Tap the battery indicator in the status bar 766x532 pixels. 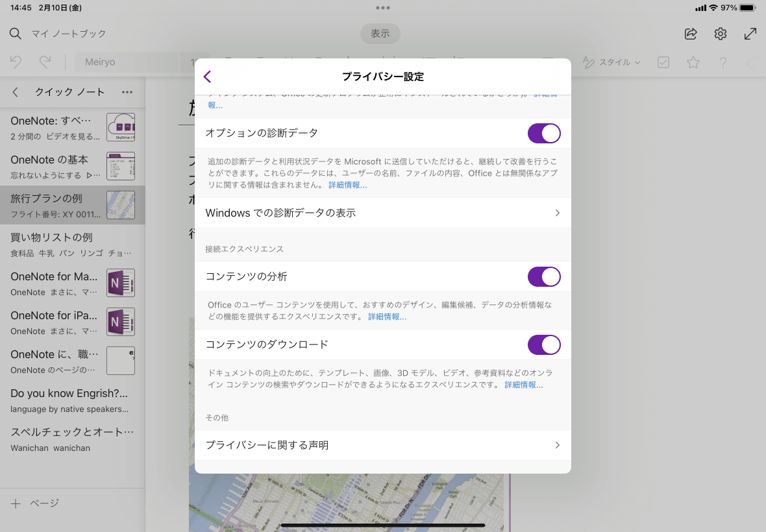tap(748, 8)
